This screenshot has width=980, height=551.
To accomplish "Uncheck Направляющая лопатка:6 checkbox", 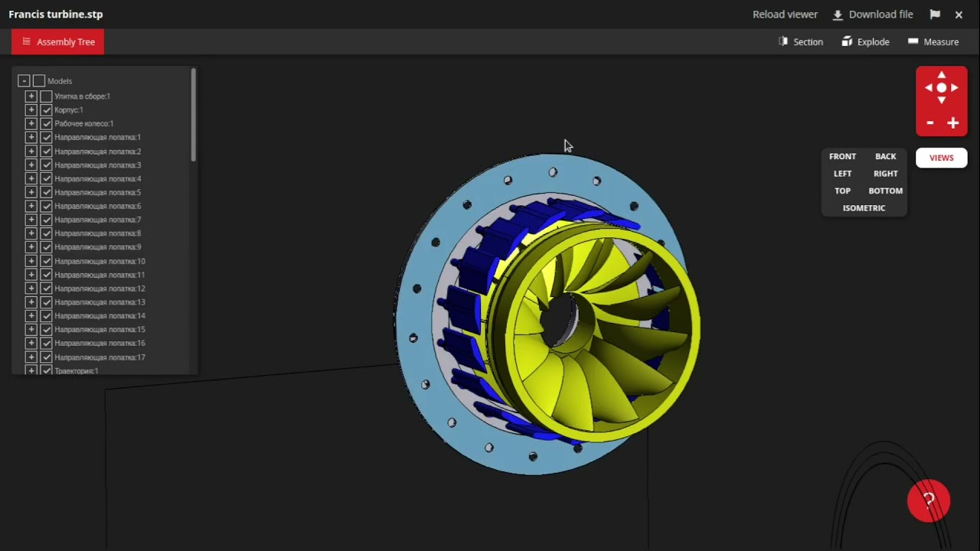I will click(46, 206).
